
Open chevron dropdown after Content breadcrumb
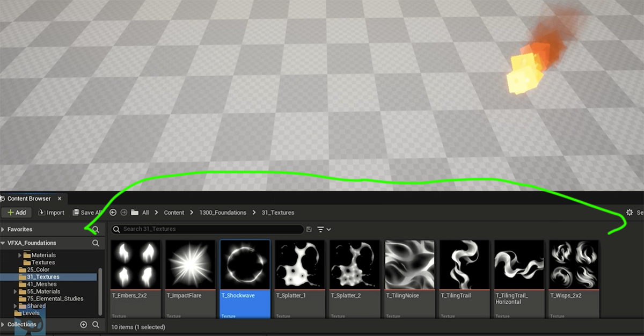pyautogui.click(x=192, y=213)
